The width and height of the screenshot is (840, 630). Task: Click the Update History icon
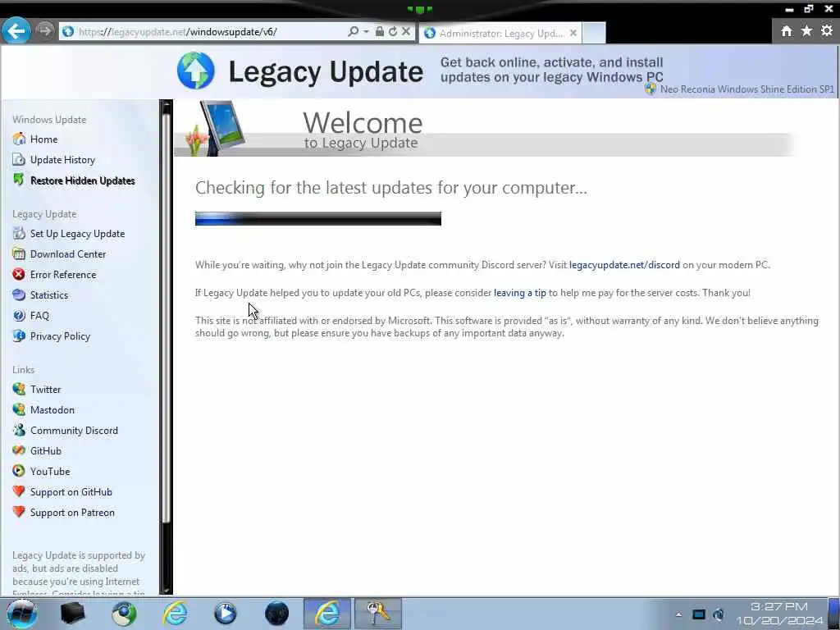(19, 159)
